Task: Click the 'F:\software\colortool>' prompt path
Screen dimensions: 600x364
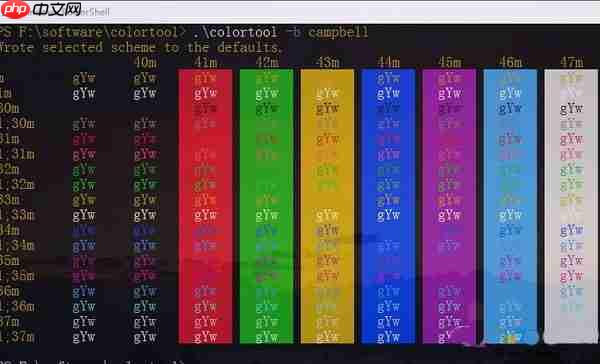Action: (103, 32)
